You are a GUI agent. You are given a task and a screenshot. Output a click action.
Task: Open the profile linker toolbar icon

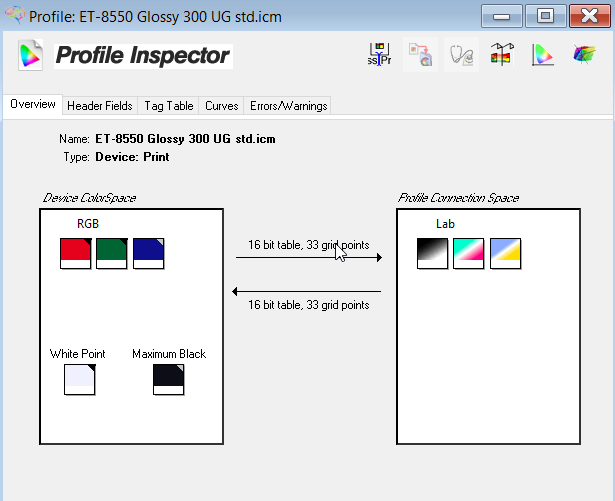pos(420,55)
